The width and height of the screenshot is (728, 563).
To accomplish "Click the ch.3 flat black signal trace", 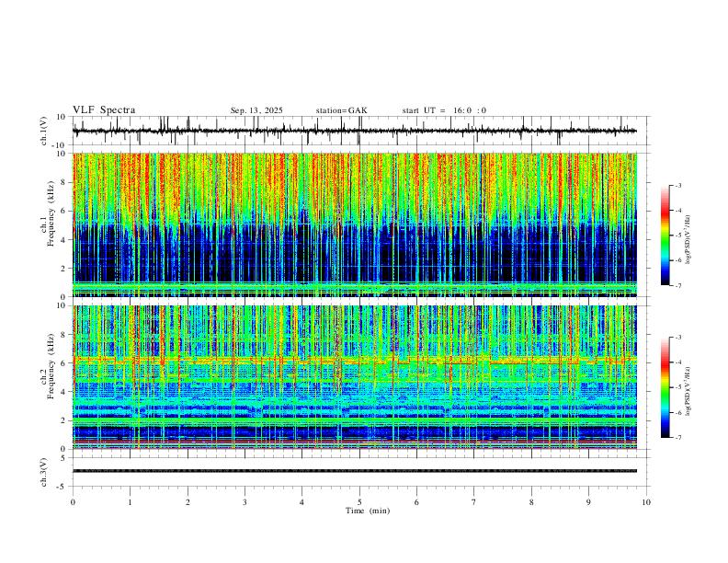I will (x=355, y=471).
